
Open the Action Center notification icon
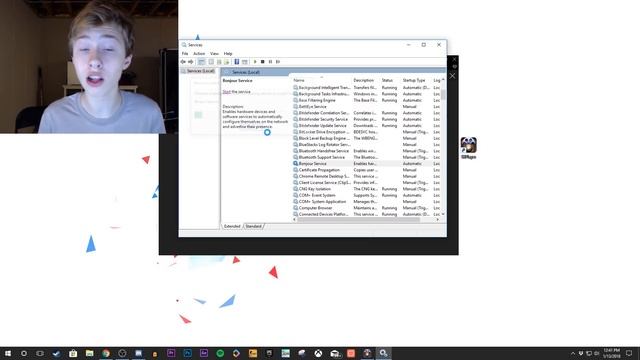[629, 353]
